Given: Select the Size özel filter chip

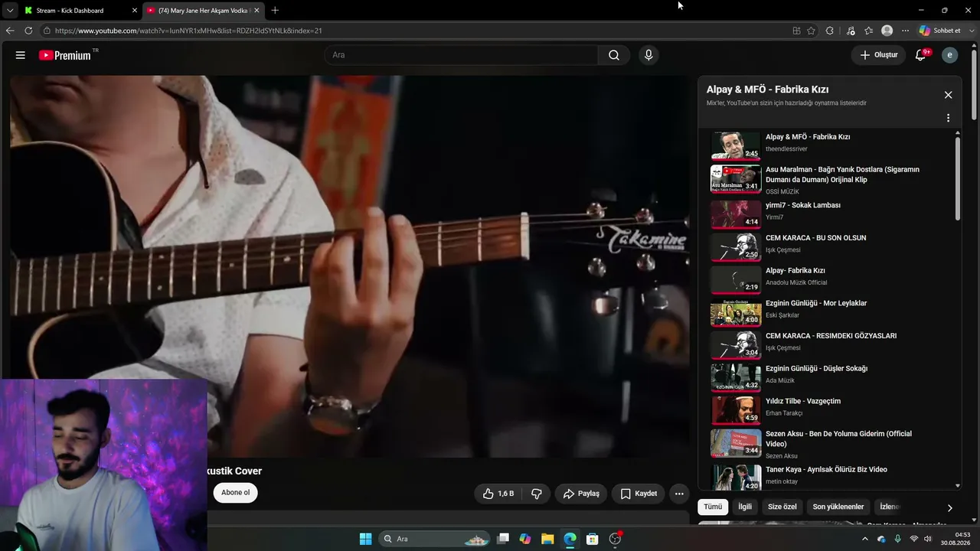Looking at the screenshot, I should [x=782, y=507].
